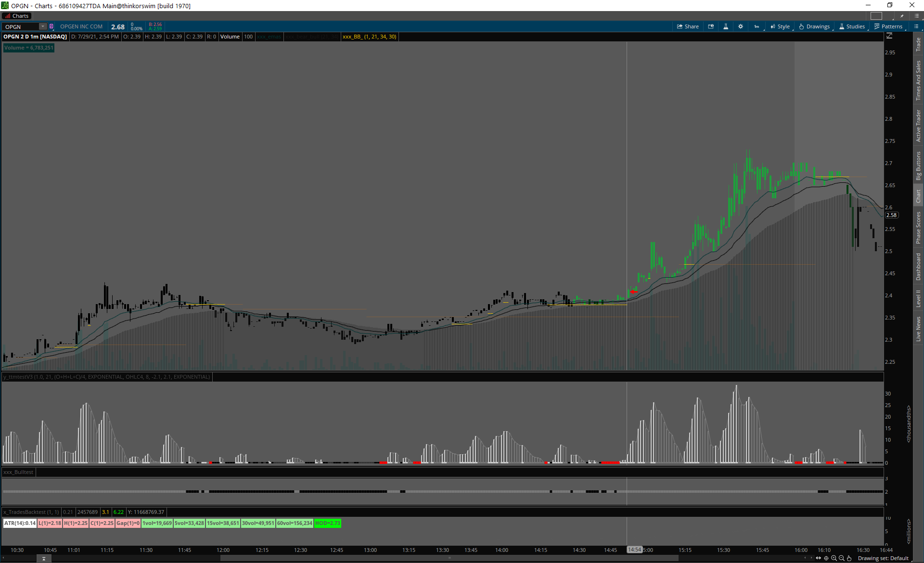Viewport: 924px width, 563px height.
Task: Click the Share button
Action: pyautogui.click(x=688, y=26)
